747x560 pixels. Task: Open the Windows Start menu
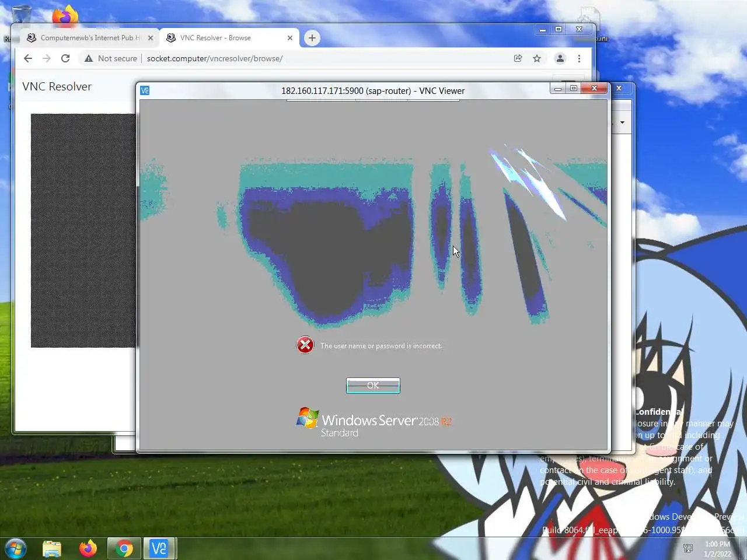(16, 548)
